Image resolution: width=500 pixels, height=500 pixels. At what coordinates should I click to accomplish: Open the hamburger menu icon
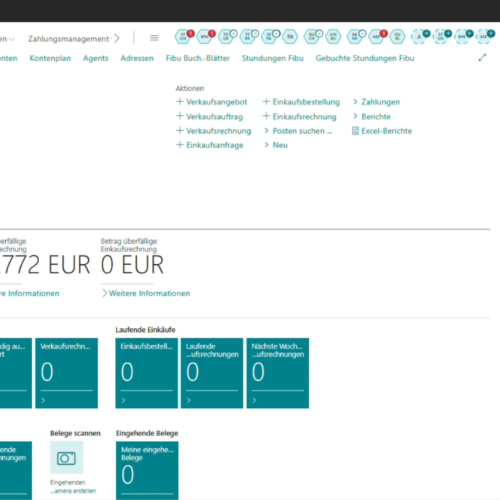tap(154, 38)
